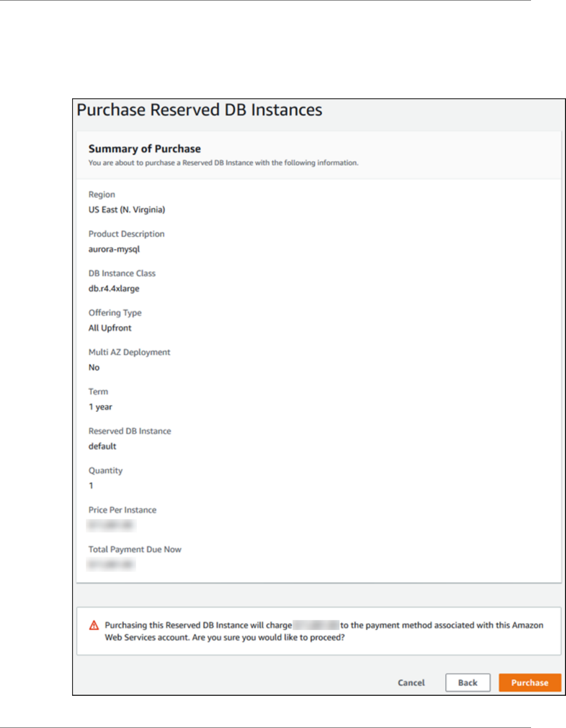Click the All Upfront offering type value

110,328
